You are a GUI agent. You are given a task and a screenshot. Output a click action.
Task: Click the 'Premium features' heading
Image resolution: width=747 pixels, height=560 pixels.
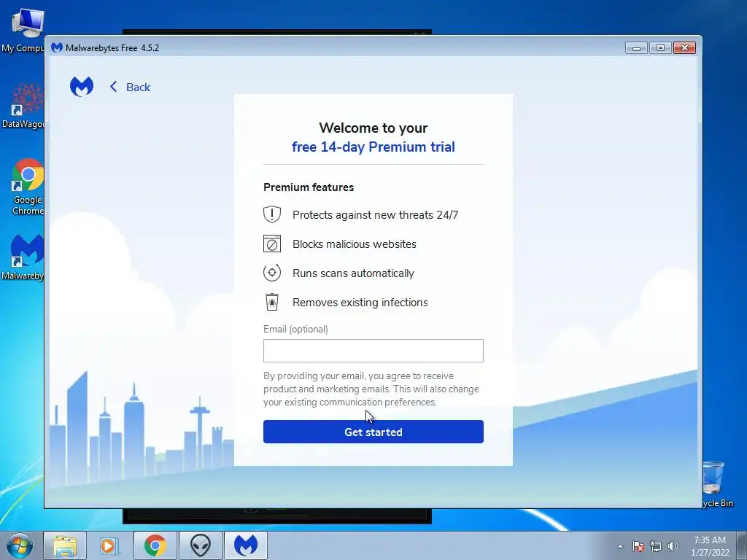309,187
